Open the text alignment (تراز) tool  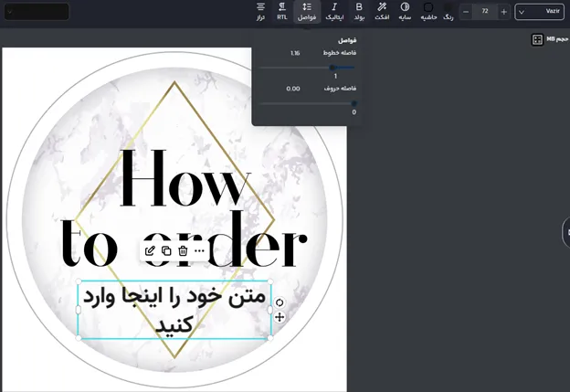click(260, 11)
